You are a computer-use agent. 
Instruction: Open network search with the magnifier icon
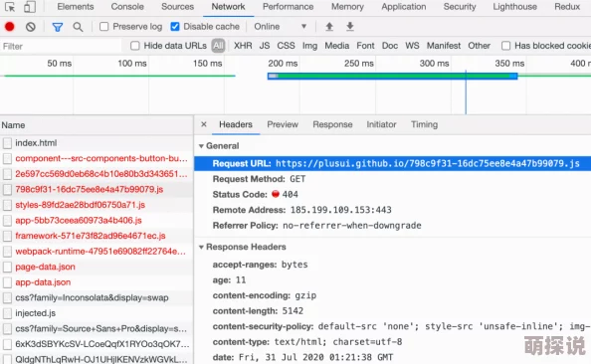coord(78,27)
